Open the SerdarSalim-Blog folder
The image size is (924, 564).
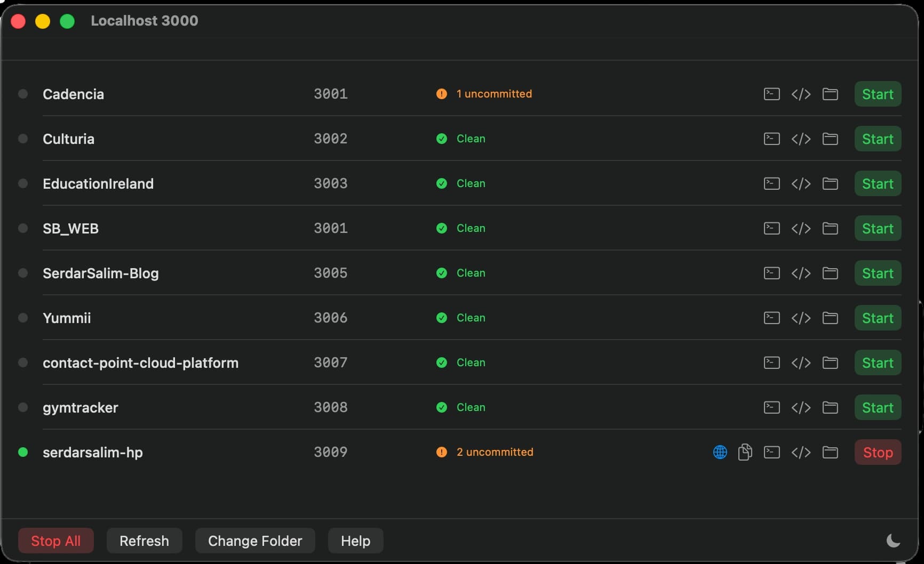(x=830, y=273)
